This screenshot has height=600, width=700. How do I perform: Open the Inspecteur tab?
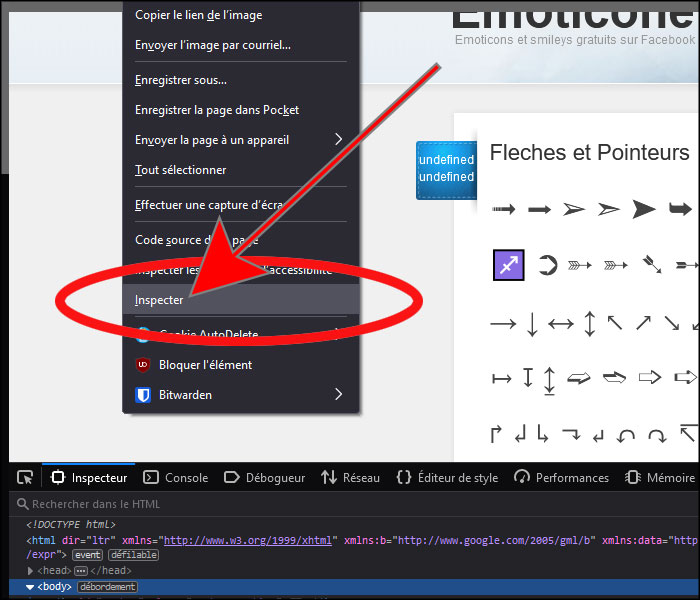point(89,478)
